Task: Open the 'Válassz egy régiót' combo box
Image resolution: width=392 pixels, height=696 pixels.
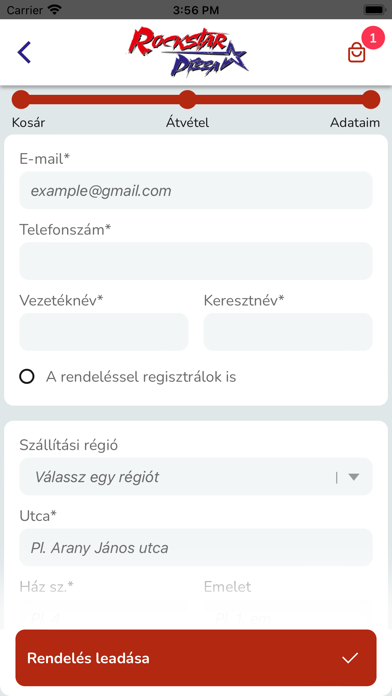Action: 196,477
